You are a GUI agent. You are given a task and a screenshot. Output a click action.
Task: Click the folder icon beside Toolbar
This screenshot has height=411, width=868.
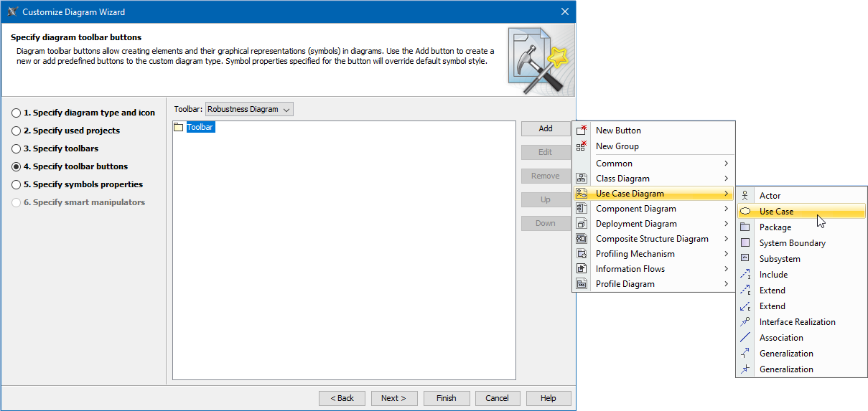click(179, 127)
